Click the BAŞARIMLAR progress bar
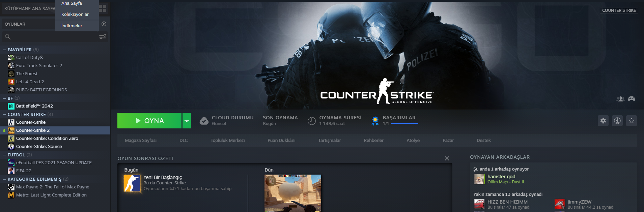 coord(404,124)
